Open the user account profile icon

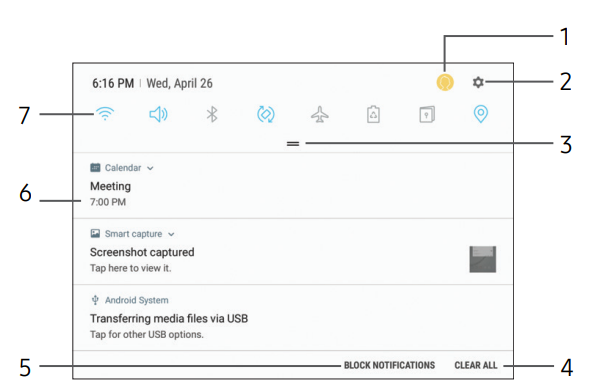click(x=445, y=82)
